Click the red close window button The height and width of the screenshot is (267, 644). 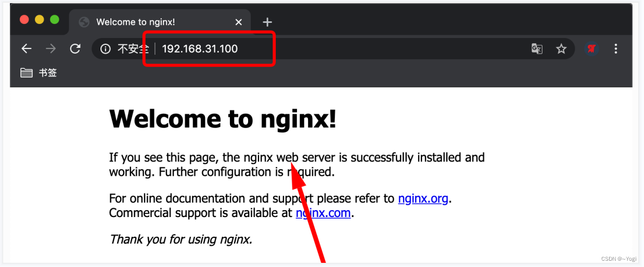coord(24,20)
